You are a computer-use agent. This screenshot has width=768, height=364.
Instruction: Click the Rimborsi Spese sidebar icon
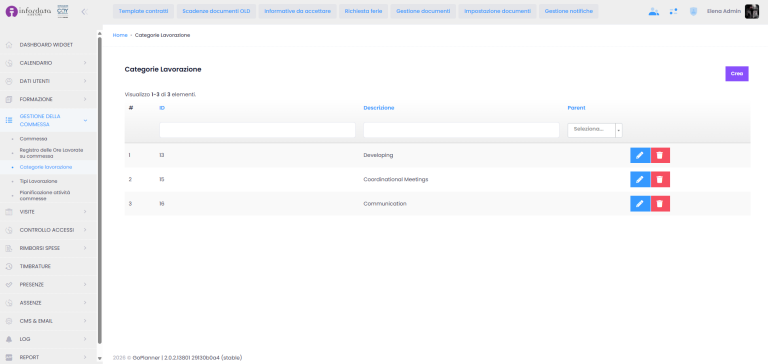pos(9,248)
